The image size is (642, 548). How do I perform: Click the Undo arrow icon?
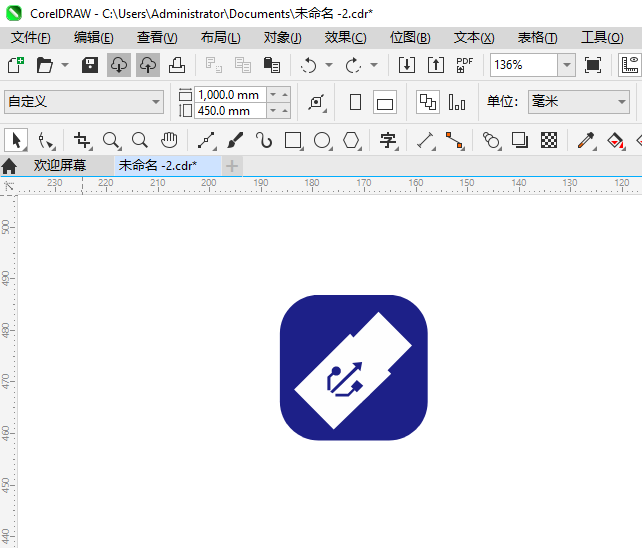coord(308,65)
